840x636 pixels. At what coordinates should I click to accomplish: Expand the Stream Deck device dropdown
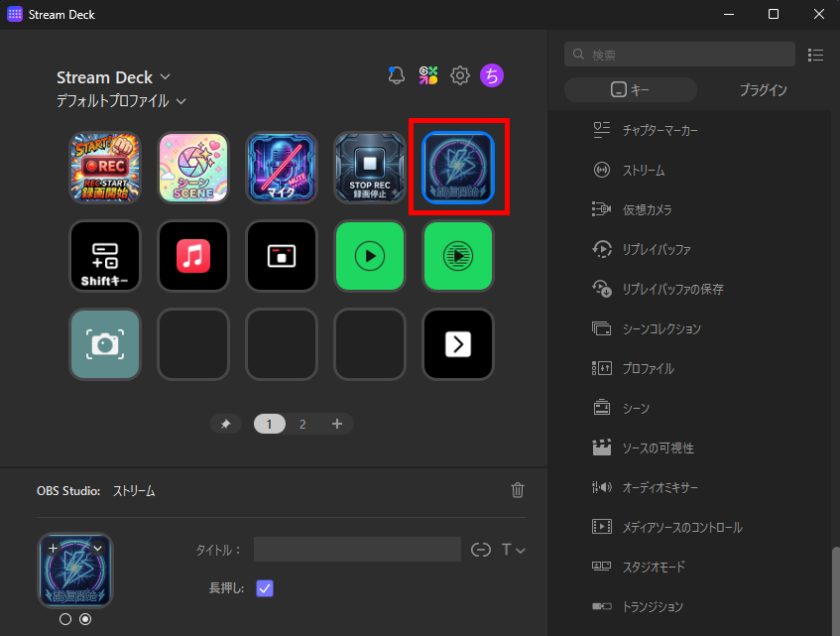pyautogui.click(x=165, y=76)
